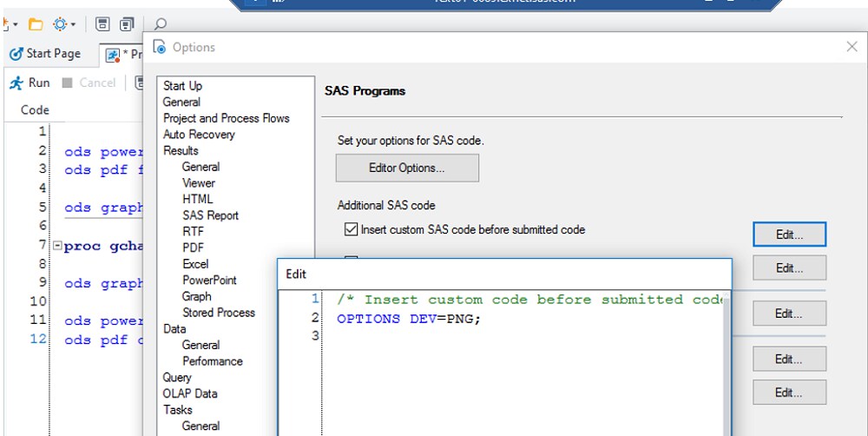This screenshot has width=868, height=436.
Task: Select Auto Recovery category
Action: pos(199,134)
